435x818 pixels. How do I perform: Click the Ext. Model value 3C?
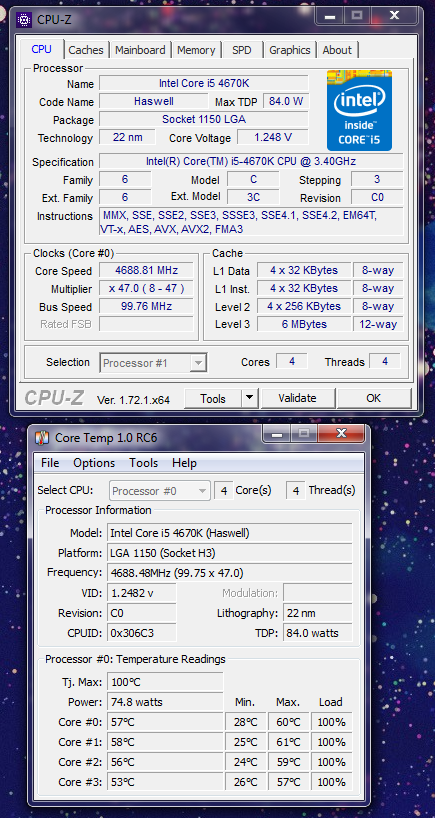pyautogui.click(x=253, y=198)
